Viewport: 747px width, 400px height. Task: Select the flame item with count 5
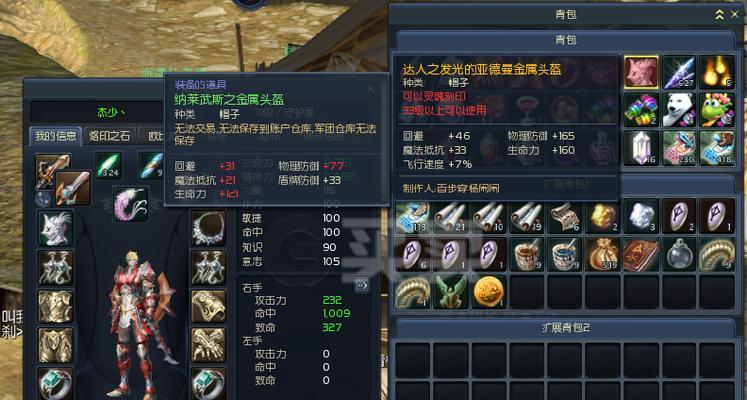pos(717,72)
